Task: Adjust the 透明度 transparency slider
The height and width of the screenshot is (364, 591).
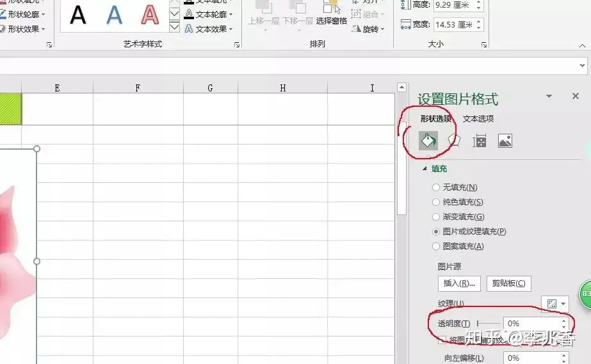Action: pyautogui.click(x=488, y=323)
